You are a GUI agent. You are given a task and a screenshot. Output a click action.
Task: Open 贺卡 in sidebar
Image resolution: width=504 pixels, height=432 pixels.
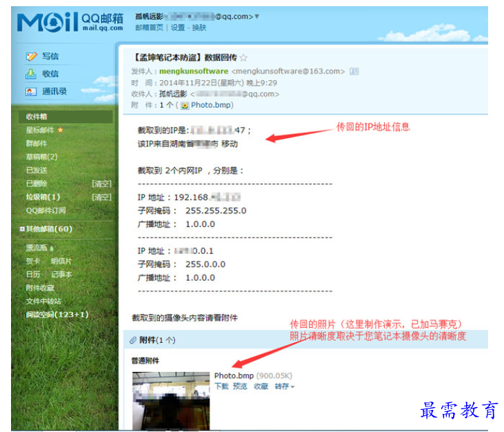(x=33, y=261)
